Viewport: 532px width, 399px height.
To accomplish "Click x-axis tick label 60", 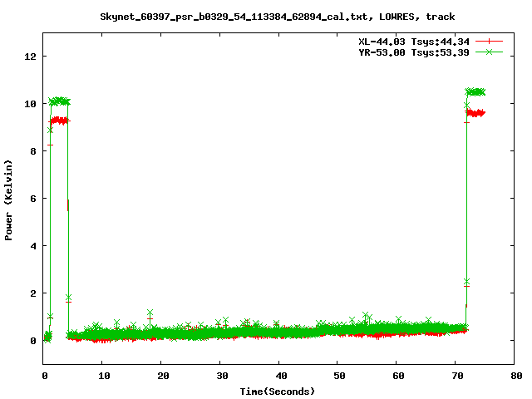I will point(398,376).
